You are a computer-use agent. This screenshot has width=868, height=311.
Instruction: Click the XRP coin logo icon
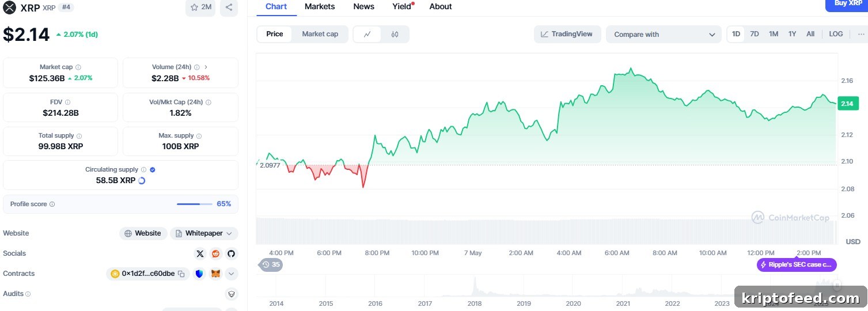click(x=10, y=7)
